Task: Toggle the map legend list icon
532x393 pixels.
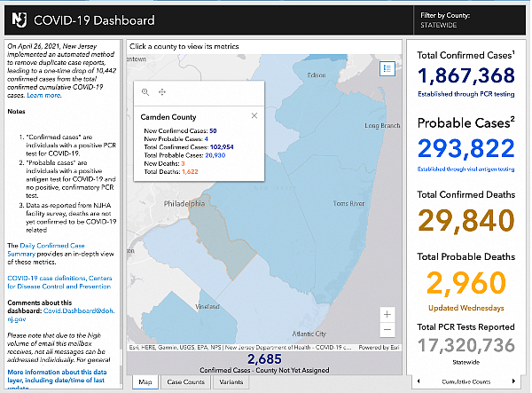Action: tap(387, 68)
